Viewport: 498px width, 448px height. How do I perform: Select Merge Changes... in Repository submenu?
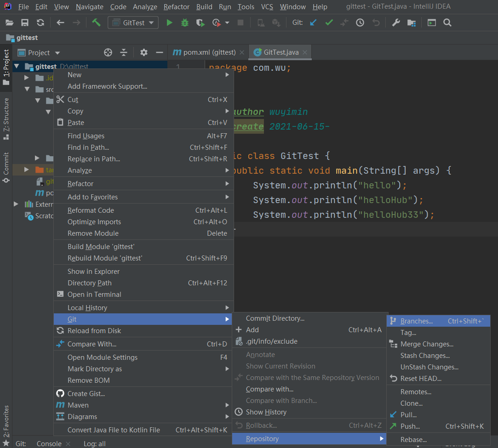pyautogui.click(x=439, y=344)
